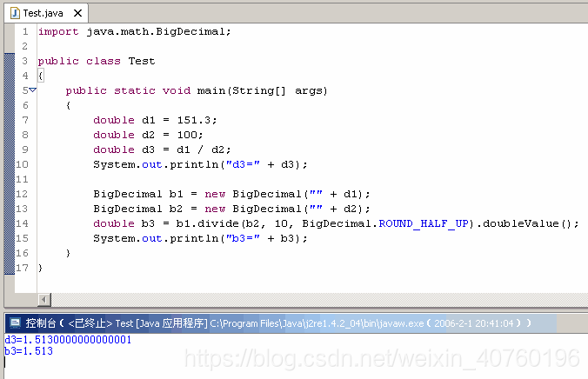Click the value 100 on line 8
Viewport: 588px width, 379px height.
point(187,135)
